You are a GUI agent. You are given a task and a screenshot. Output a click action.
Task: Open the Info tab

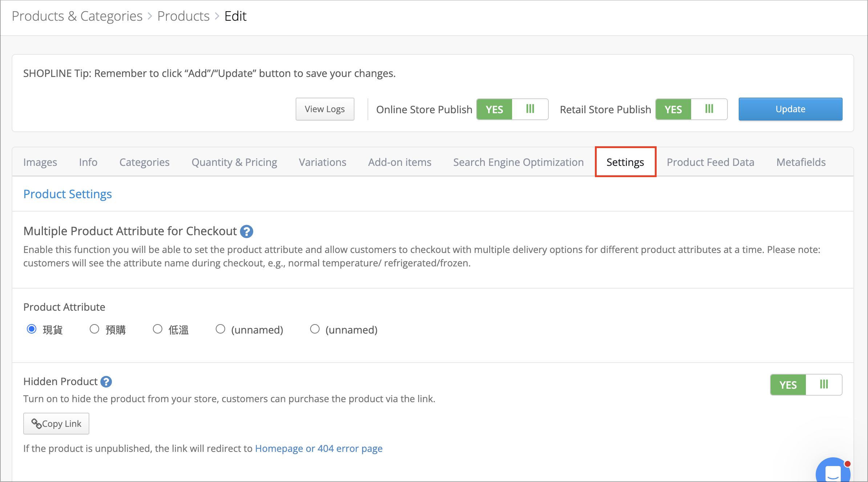coord(88,162)
